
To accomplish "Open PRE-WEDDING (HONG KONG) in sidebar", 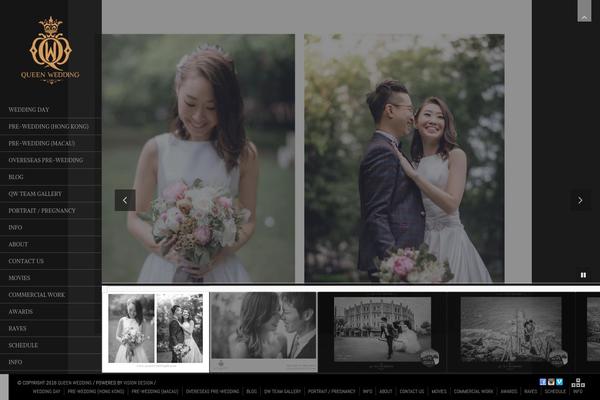I will [49, 126].
